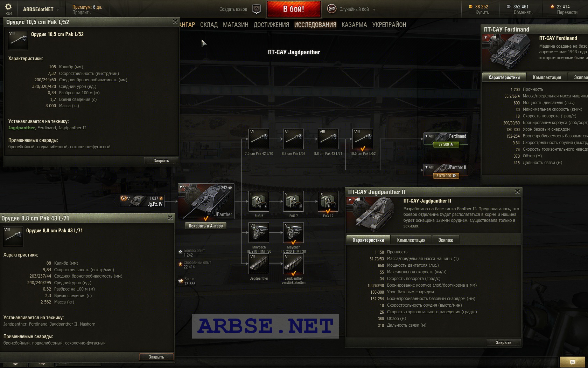The image size is (588, 368).
Task: Click Перевести free experience link
Action: coord(567,12)
